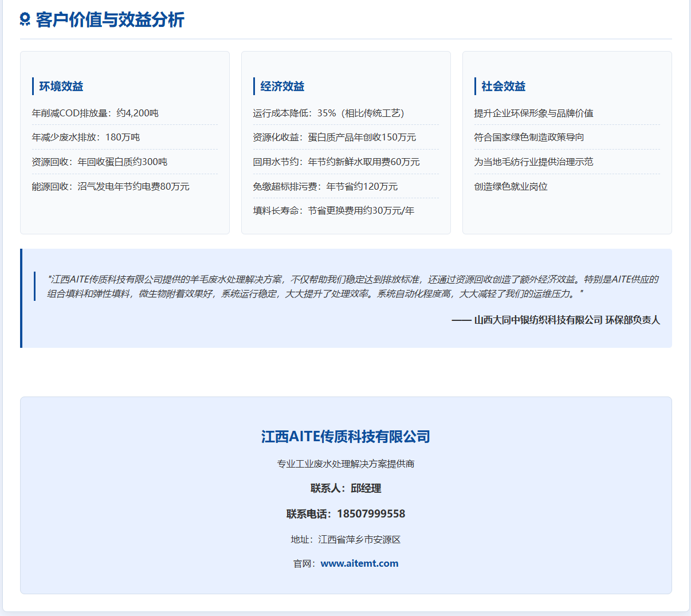Select the 经济效益 card heading
The width and height of the screenshot is (691, 616).
click(x=282, y=87)
